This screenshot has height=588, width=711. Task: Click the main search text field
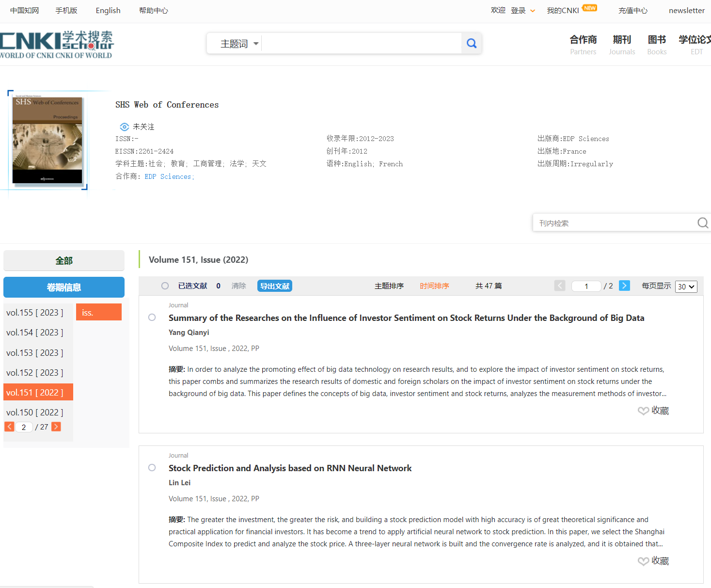tap(362, 44)
